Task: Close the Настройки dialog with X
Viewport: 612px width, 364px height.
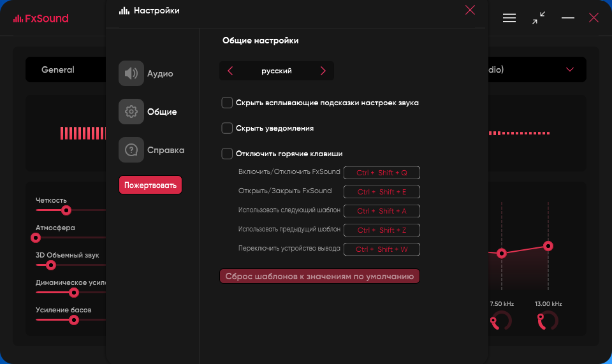Action: (470, 10)
